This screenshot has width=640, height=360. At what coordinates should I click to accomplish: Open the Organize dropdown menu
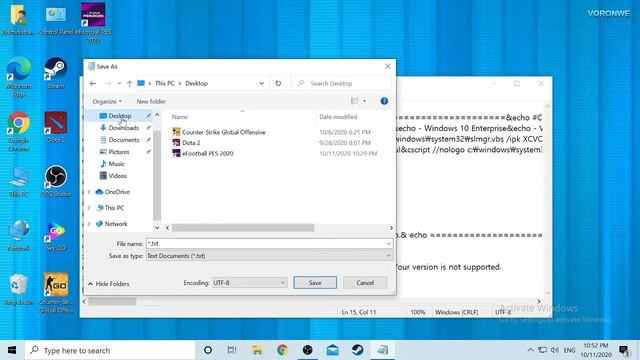pyautogui.click(x=107, y=101)
